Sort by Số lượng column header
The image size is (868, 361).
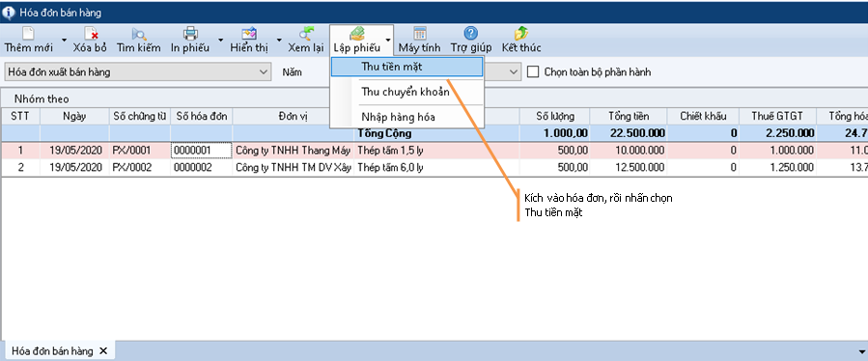[x=554, y=116]
